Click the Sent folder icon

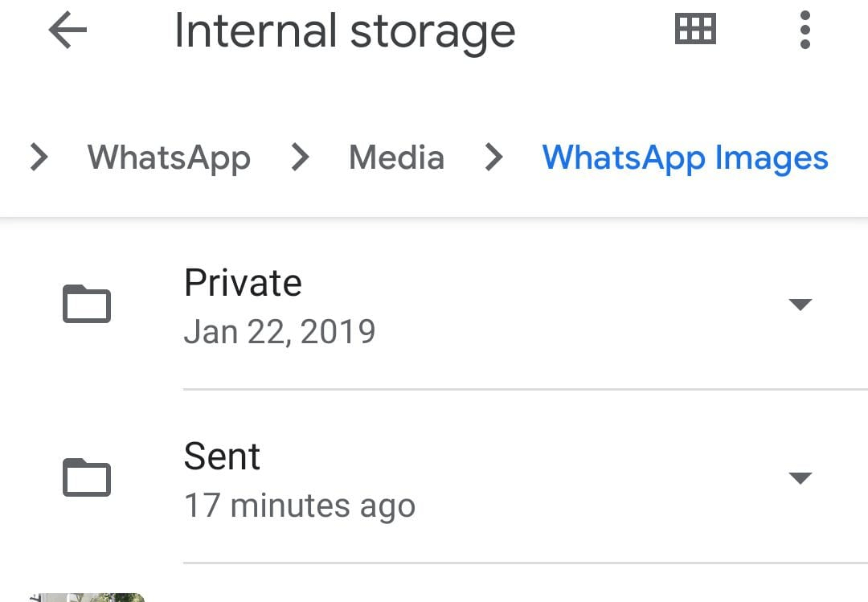click(87, 477)
